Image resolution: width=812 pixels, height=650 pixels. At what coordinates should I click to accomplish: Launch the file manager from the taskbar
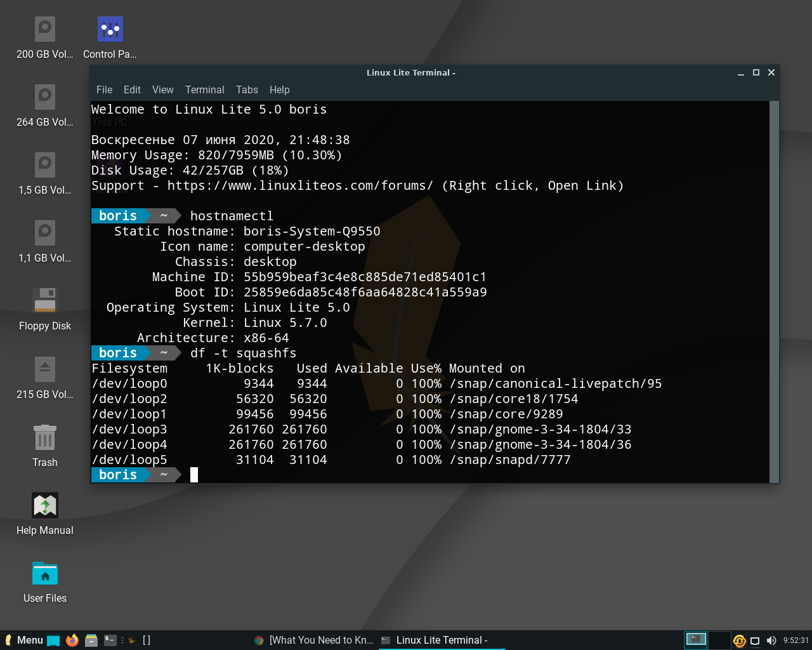[91, 640]
